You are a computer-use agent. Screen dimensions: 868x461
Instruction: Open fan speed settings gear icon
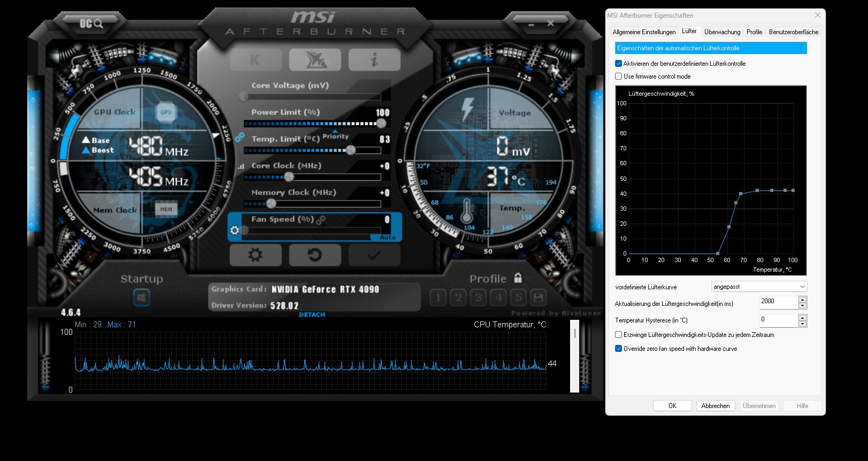tap(234, 231)
